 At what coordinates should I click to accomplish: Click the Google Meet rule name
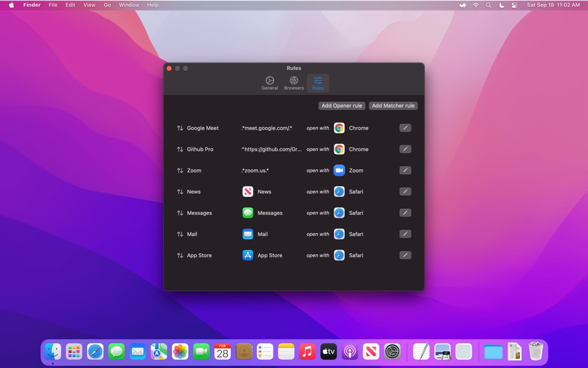coord(202,128)
